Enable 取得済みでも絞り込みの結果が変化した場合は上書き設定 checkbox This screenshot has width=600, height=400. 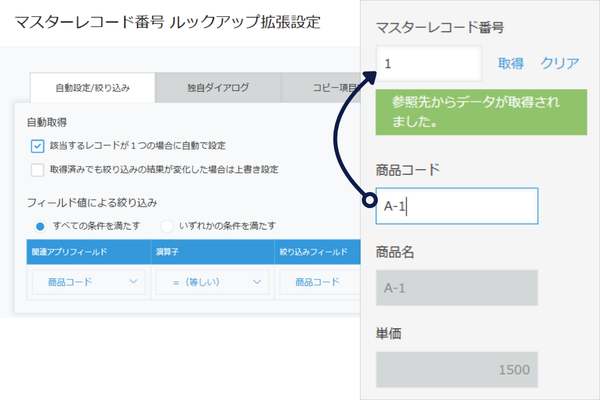(37, 170)
